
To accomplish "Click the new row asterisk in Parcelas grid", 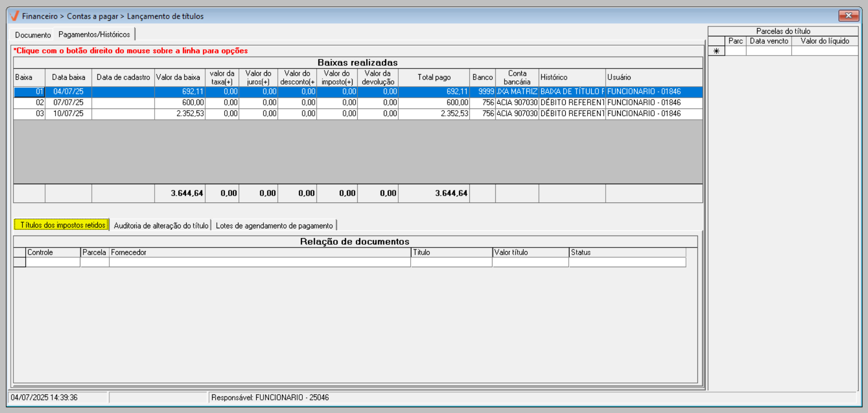I will (716, 51).
